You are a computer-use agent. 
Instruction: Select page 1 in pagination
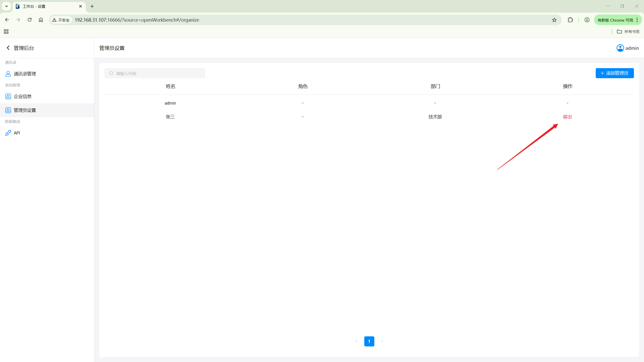(369, 341)
